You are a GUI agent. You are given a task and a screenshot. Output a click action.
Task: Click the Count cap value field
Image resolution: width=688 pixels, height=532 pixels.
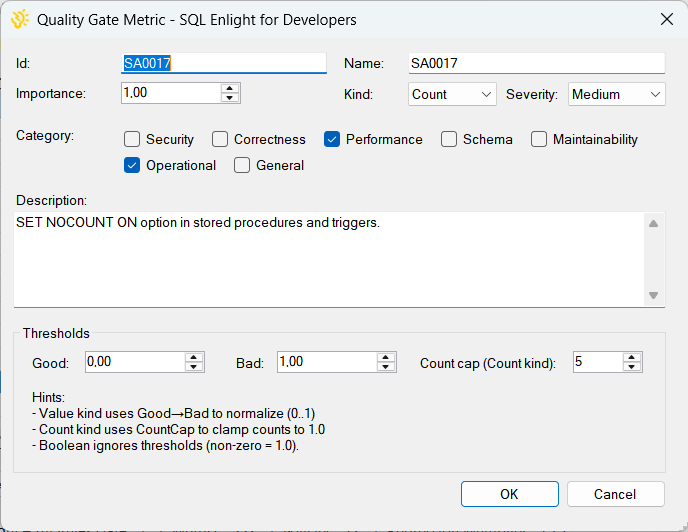(x=598, y=362)
